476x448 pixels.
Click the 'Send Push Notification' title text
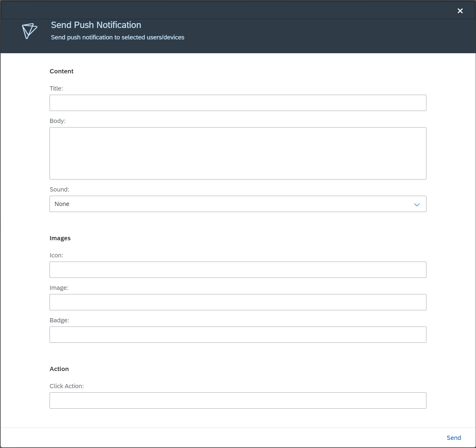click(96, 25)
